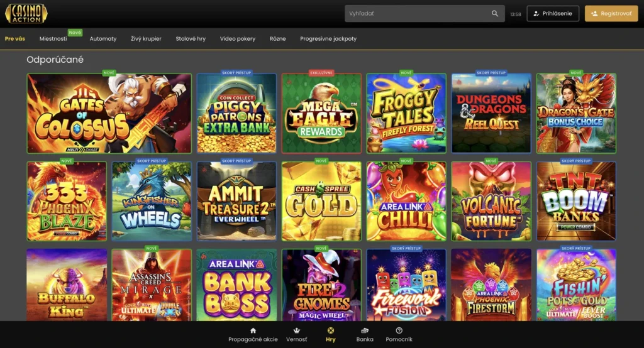Switch to the Automaty tab
This screenshot has height=348, width=644.
point(103,38)
